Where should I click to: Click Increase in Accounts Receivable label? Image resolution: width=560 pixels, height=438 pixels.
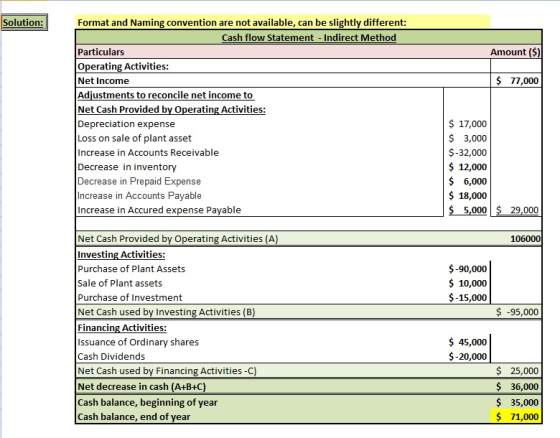[148, 153]
